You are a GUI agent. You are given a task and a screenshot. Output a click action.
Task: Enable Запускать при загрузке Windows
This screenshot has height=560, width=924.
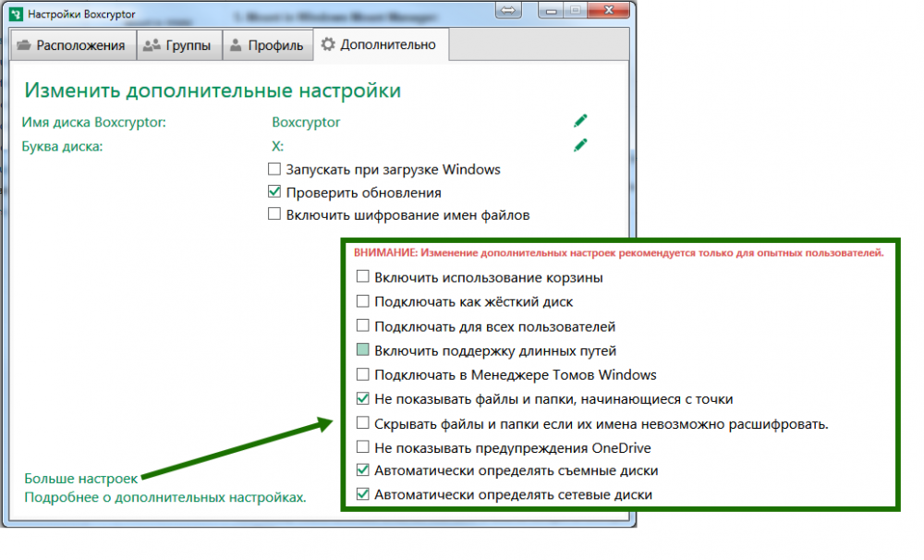[274, 169]
